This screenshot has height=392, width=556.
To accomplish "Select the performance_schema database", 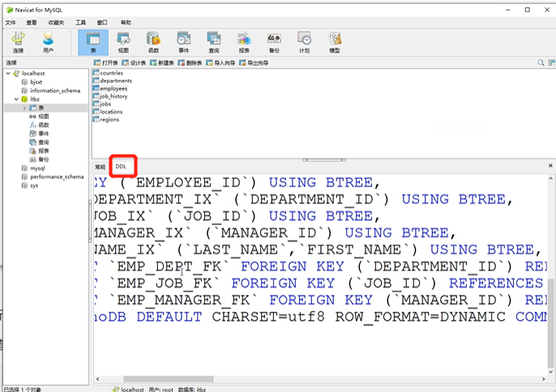I will [x=57, y=177].
